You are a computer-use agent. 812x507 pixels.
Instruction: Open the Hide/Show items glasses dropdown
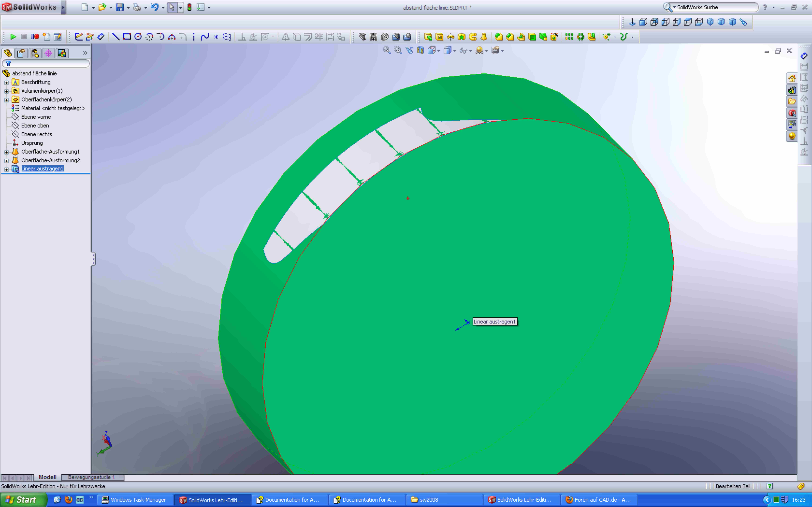(470, 51)
